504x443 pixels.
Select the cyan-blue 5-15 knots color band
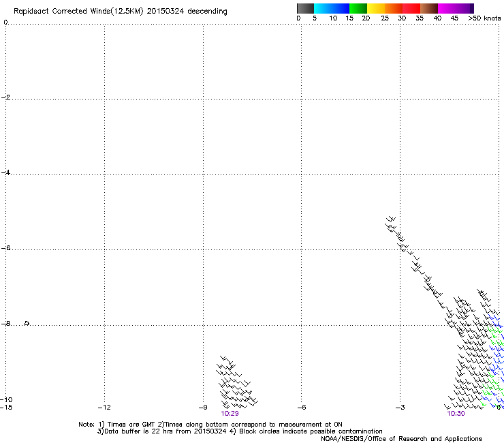[x=332, y=8]
